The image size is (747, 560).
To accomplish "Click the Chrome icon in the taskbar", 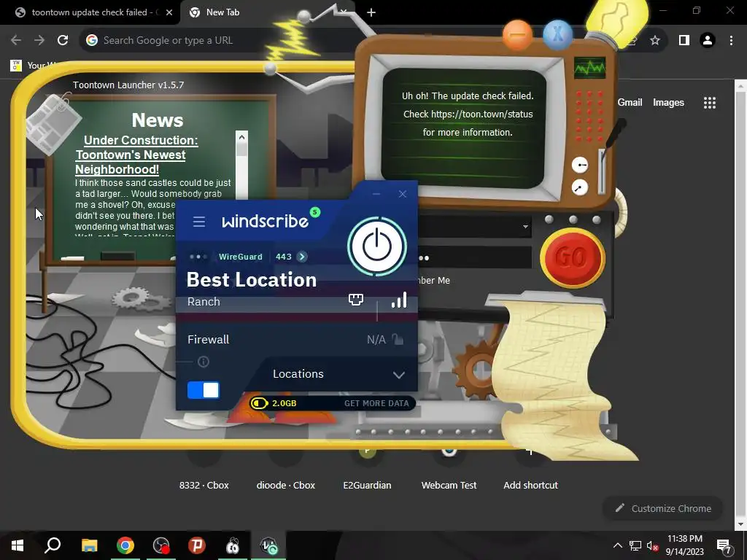I will coord(125,545).
